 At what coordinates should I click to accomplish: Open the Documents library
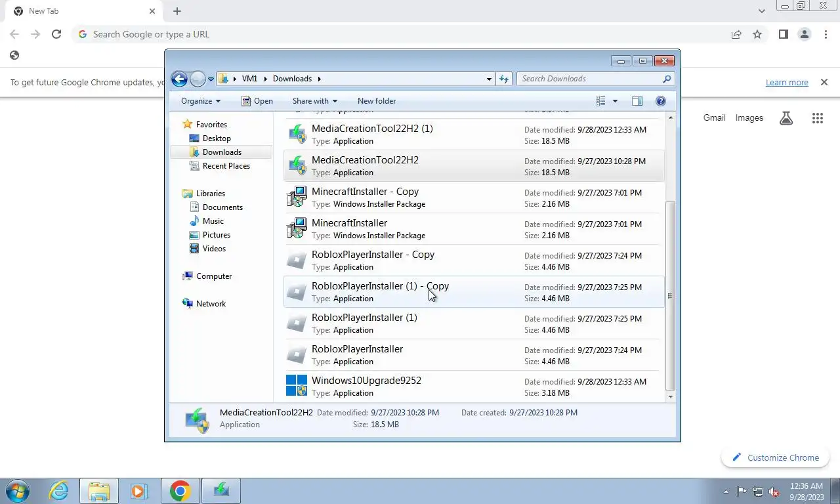222,207
